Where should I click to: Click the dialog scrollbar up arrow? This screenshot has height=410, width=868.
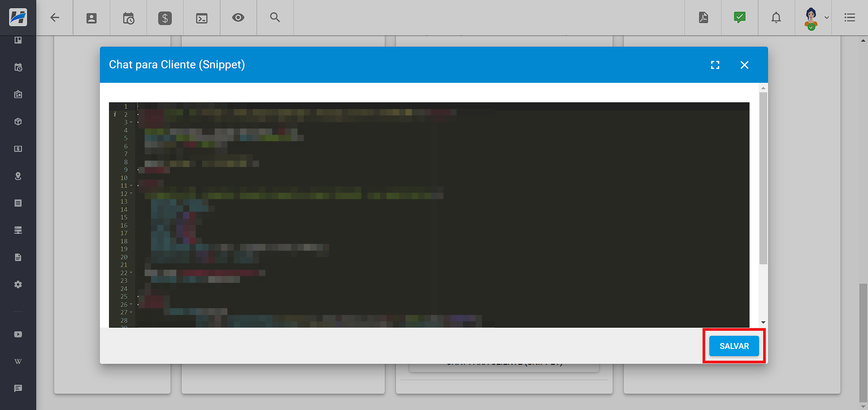click(x=763, y=88)
